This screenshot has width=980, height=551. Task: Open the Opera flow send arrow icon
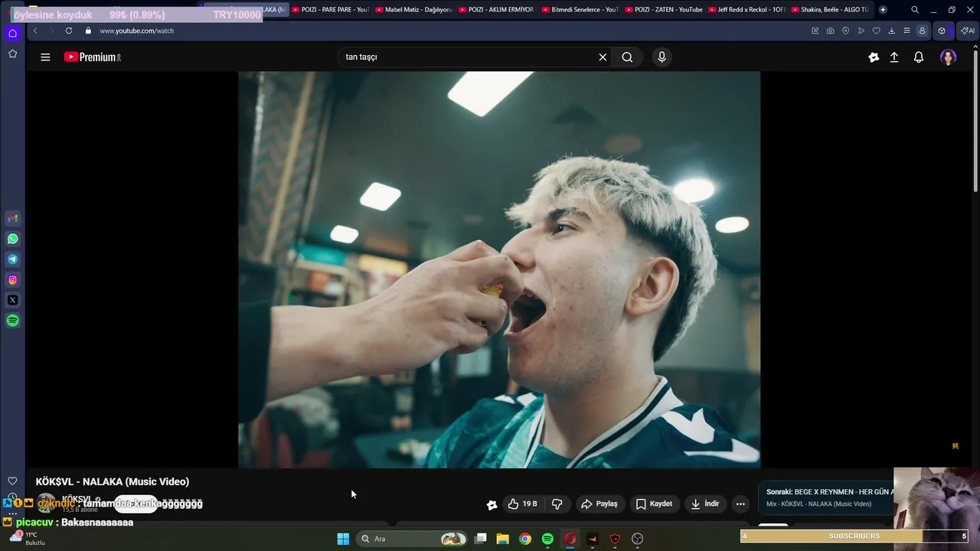(x=861, y=31)
